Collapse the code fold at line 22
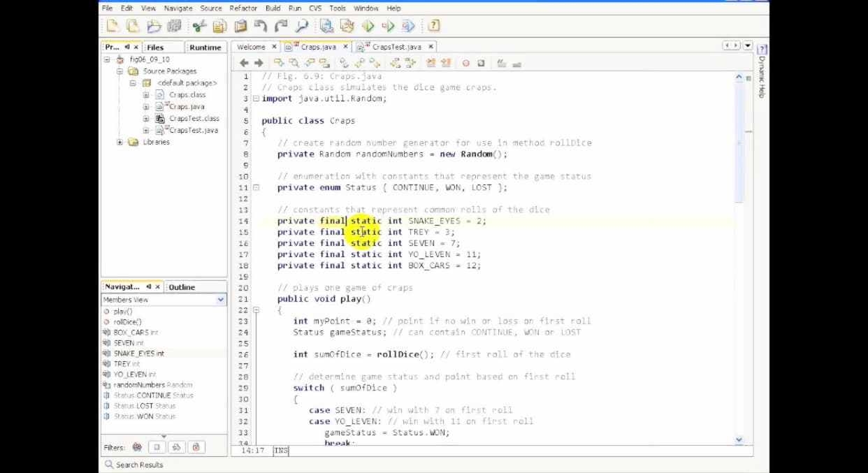Viewport: 868px width, 473px height. click(x=256, y=310)
